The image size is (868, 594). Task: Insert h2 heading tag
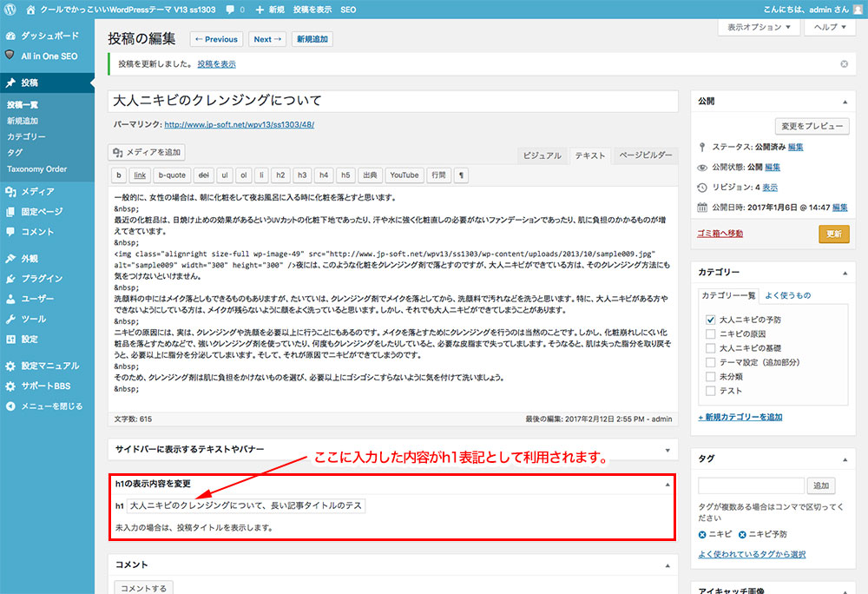280,175
